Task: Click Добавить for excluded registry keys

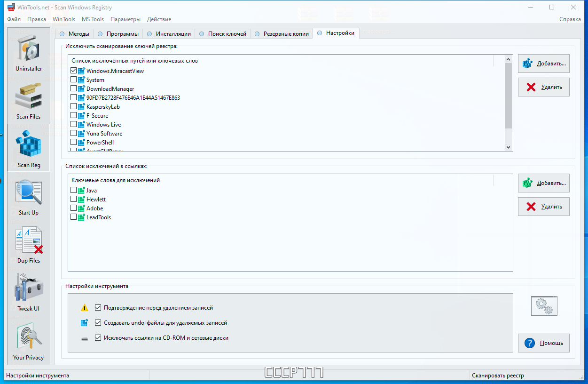Action: tap(544, 64)
